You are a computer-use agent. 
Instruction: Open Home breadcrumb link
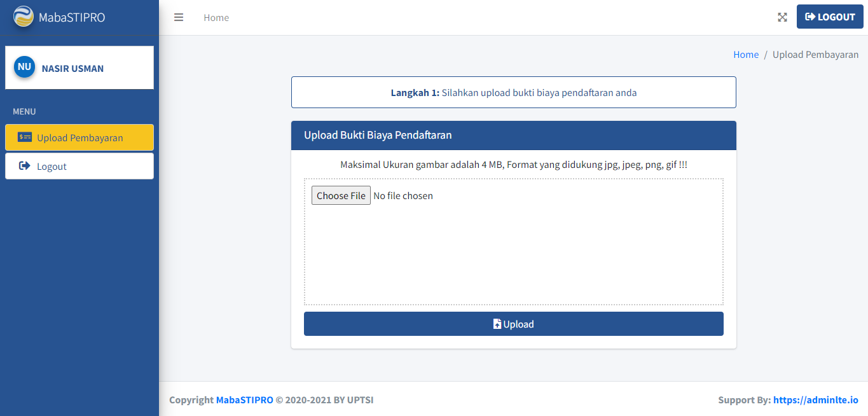[x=745, y=55]
